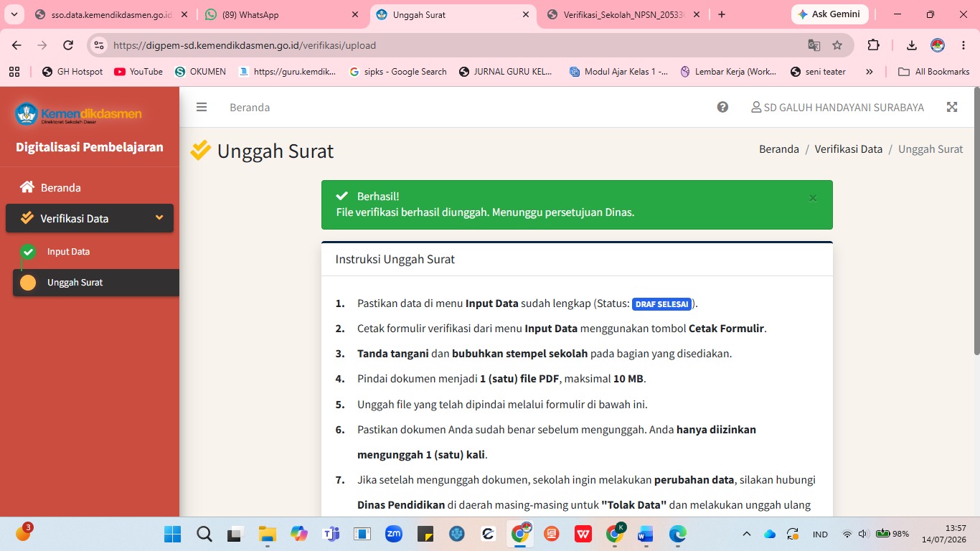This screenshot has height=551, width=980.
Task: Show hidden system tray icons chevron
Action: [747, 534]
